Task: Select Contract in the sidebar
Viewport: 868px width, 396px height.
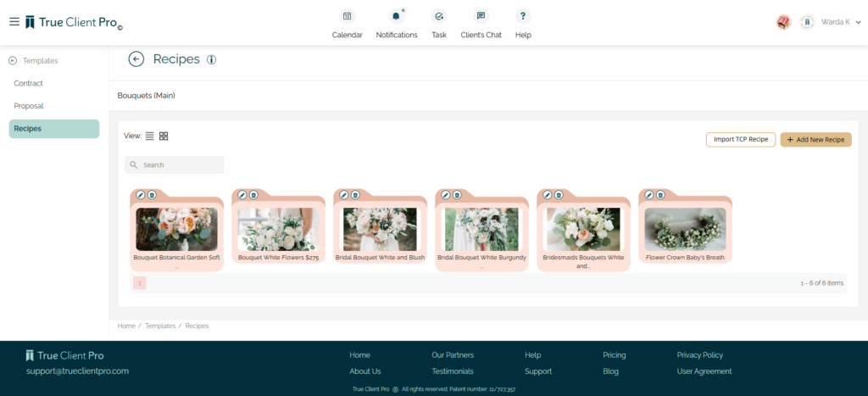Action: (x=29, y=83)
